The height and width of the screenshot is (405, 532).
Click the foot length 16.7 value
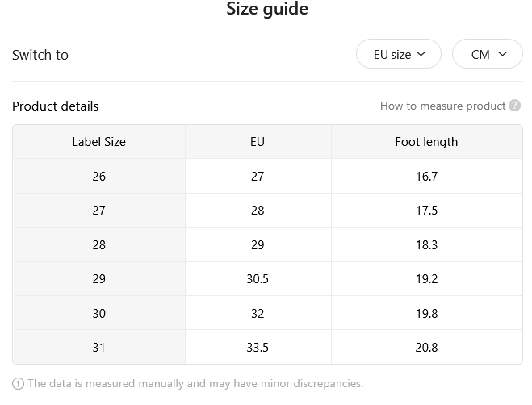coord(426,177)
